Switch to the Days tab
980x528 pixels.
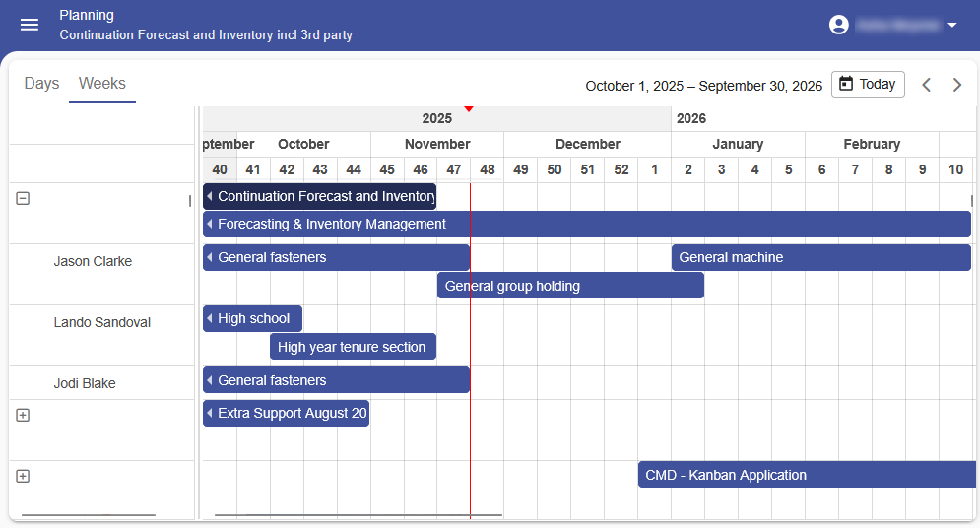[42, 83]
